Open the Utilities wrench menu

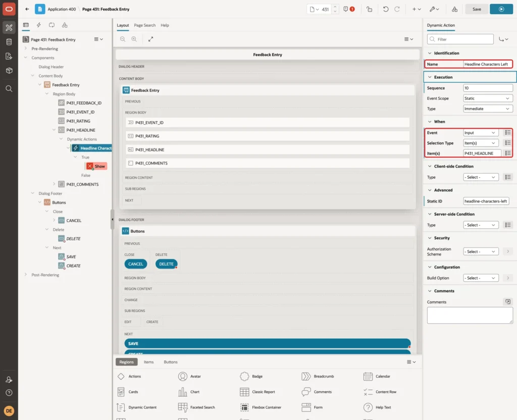434,9
